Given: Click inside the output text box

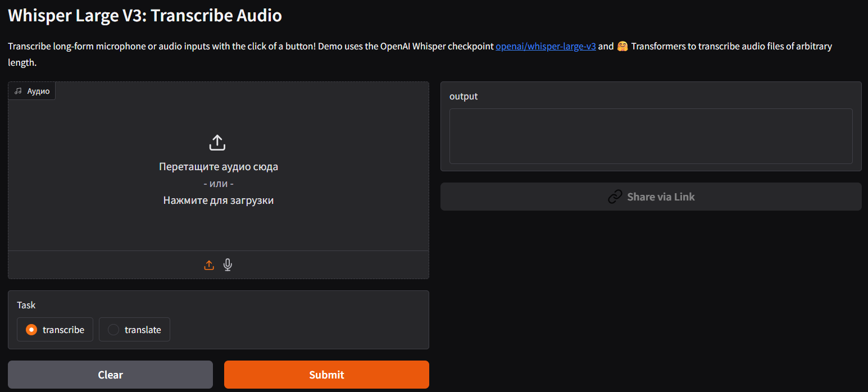Looking at the screenshot, I should pyautogui.click(x=651, y=136).
